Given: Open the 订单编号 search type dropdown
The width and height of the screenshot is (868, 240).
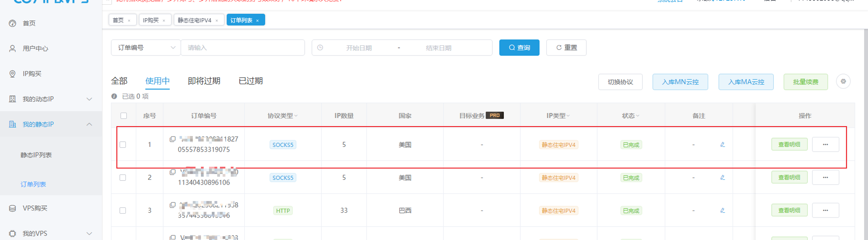Looking at the screenshot, I should (x=145, y=48).
